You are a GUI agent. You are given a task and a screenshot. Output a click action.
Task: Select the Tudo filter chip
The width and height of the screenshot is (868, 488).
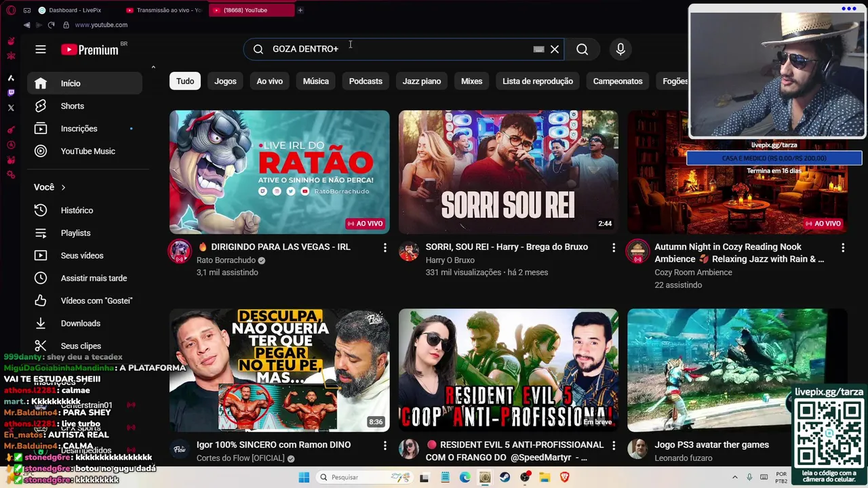click(x=185, y=81)
